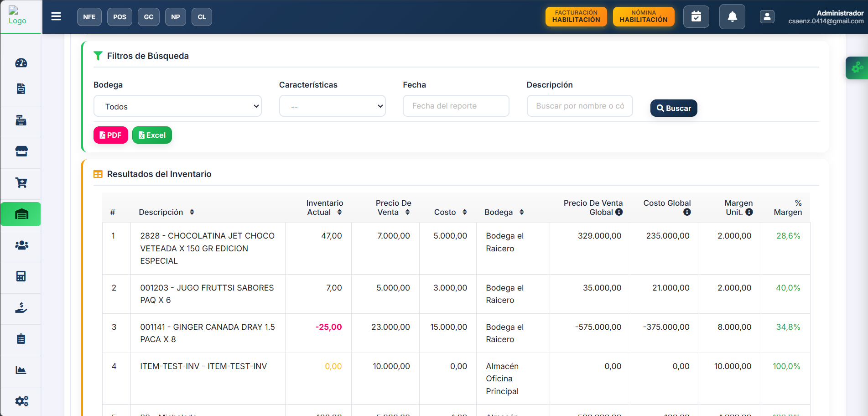Click the store front sidebar icon
Image resolution: width=868 pixels, height=416 pixels.
[x=21, y=151]
